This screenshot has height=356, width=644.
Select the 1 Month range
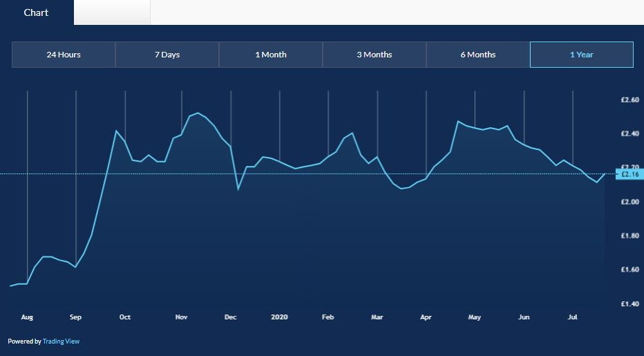(271, 54)
